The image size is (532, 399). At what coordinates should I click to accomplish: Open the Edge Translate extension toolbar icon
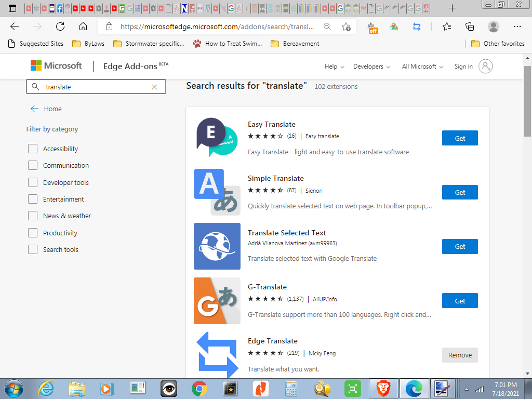416,26
